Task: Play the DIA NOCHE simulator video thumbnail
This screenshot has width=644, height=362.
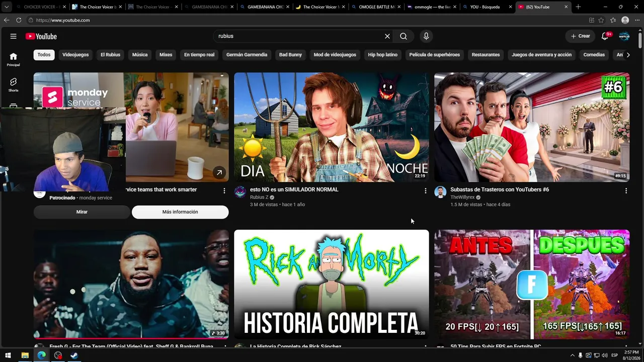Action: pyautogui.click(x=332, y=127)
